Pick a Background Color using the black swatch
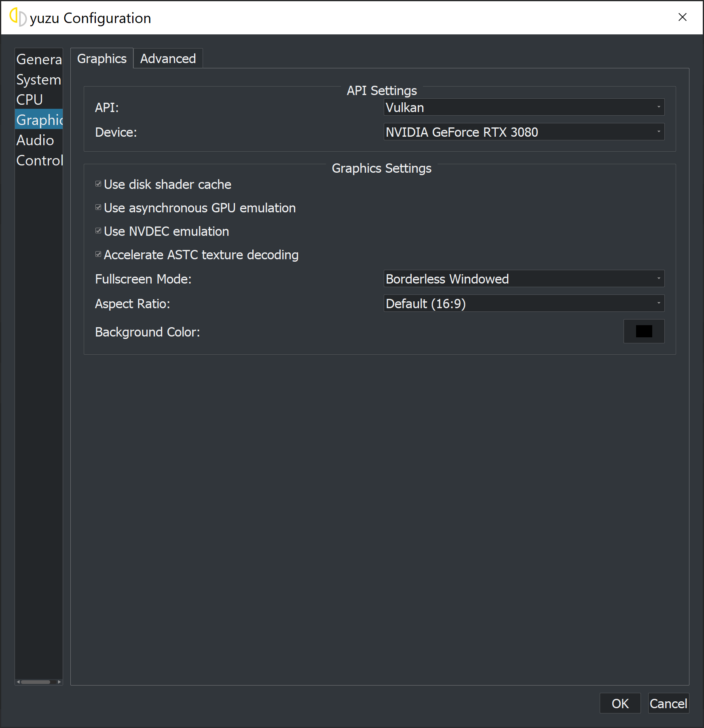 point(644,331)
